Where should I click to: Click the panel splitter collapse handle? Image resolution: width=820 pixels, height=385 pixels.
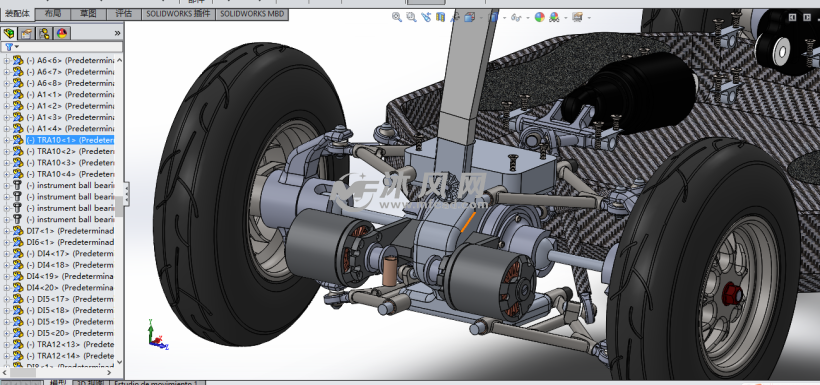pyautogui.click(x=126, y=195)
